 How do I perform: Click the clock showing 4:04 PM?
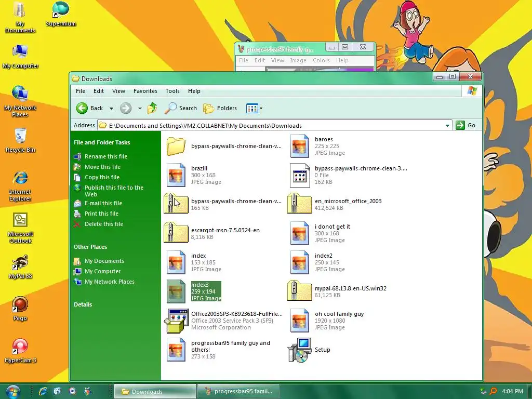coord(512,391)
